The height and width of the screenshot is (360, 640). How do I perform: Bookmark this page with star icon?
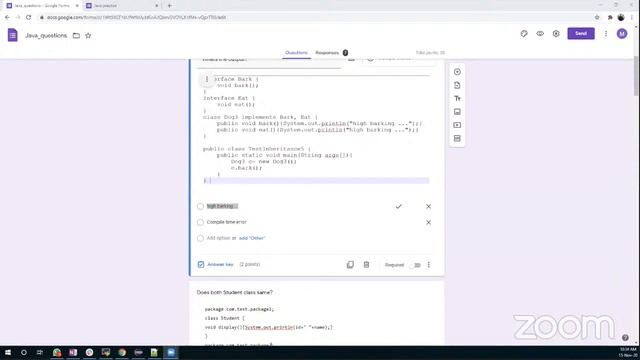(x=597, y=17)
